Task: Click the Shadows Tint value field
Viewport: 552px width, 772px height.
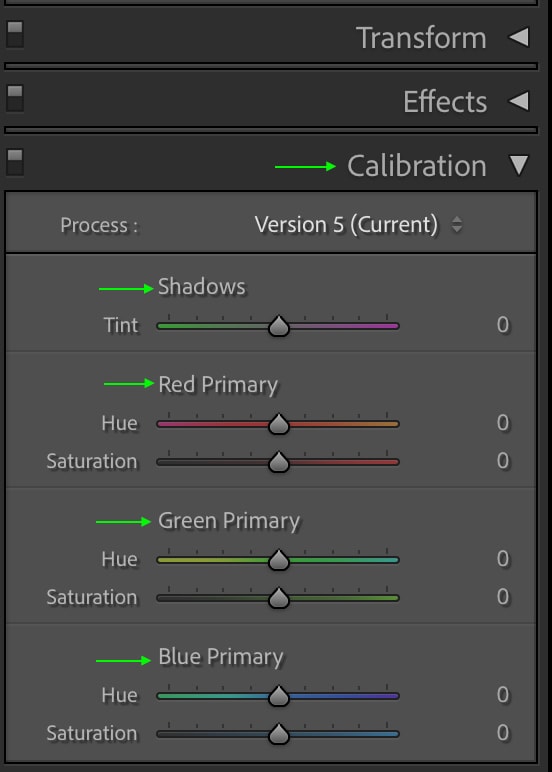Action: tap(503, 325)
